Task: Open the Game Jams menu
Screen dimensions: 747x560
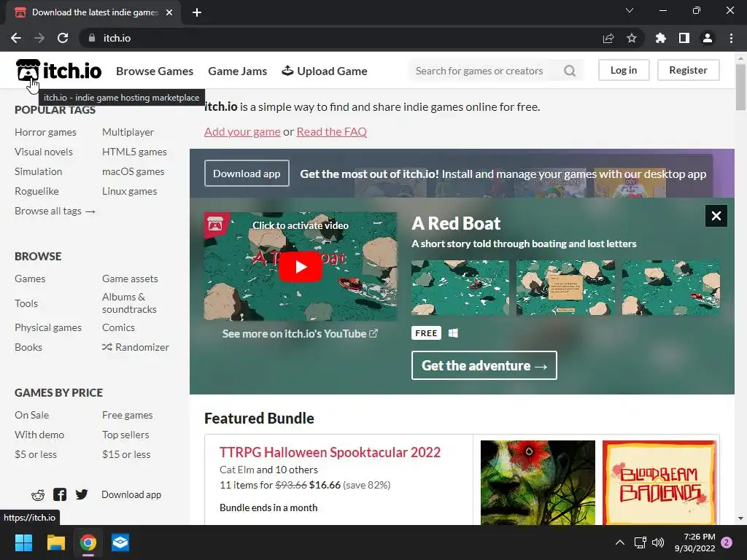Action: pos(238,71)
